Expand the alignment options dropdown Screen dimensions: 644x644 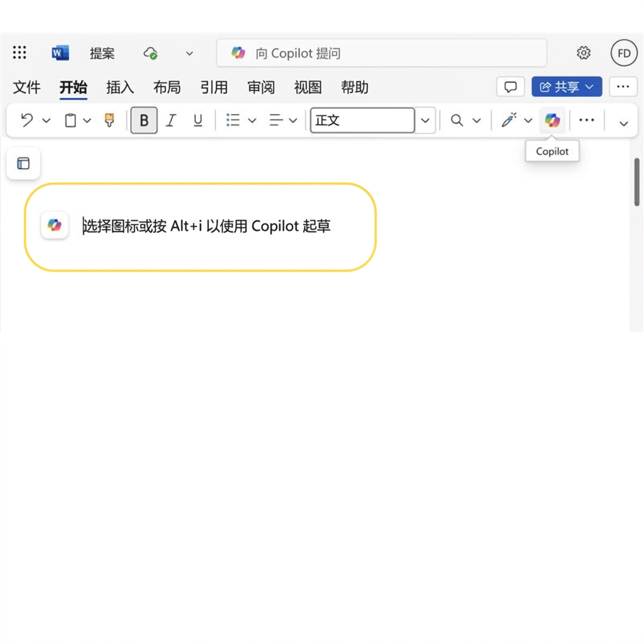tap(293, 121)
